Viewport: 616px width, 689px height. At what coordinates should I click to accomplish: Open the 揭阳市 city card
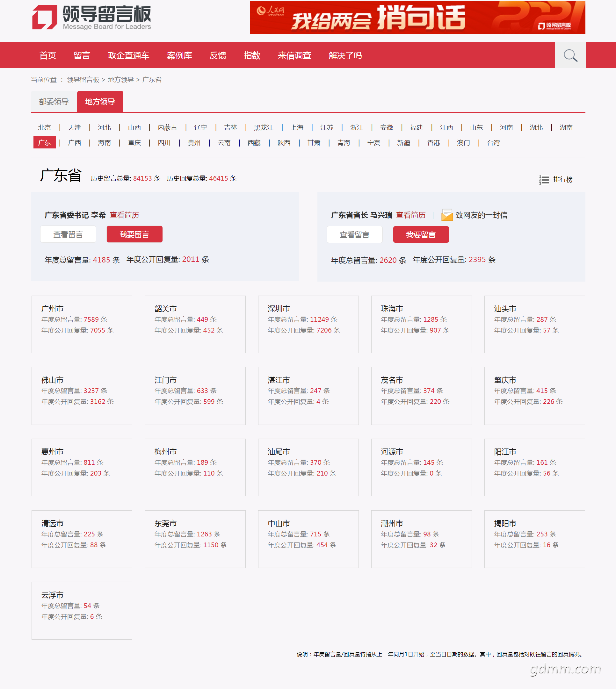coord(535,539)
